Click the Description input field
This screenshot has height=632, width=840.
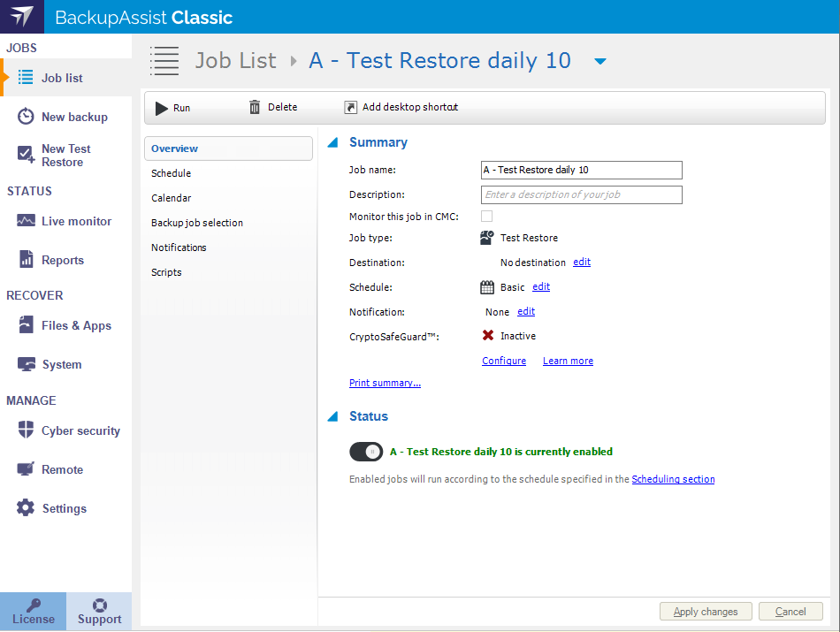tap(582, 194)
